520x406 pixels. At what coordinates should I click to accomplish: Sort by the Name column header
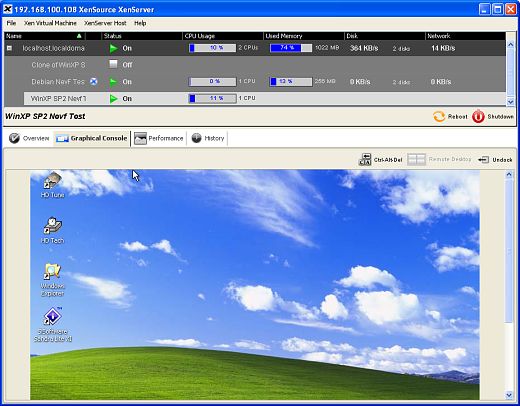[45, 36]
